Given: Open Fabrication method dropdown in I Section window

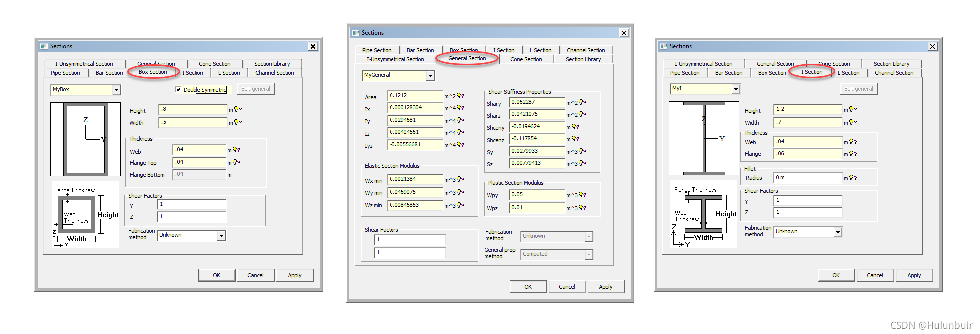Looking at the screenshot, I should click(x=838, y=232).
